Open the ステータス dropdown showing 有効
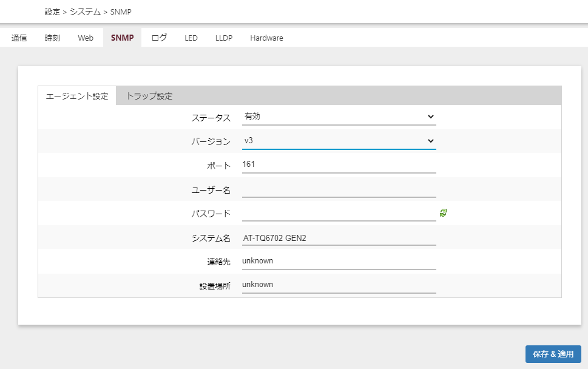 point(339,117)
